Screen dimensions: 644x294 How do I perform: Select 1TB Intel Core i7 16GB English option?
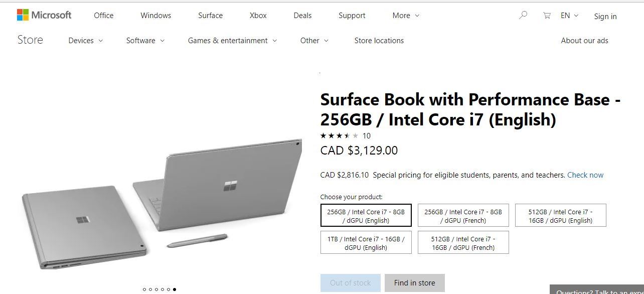(x=366, y=243)
